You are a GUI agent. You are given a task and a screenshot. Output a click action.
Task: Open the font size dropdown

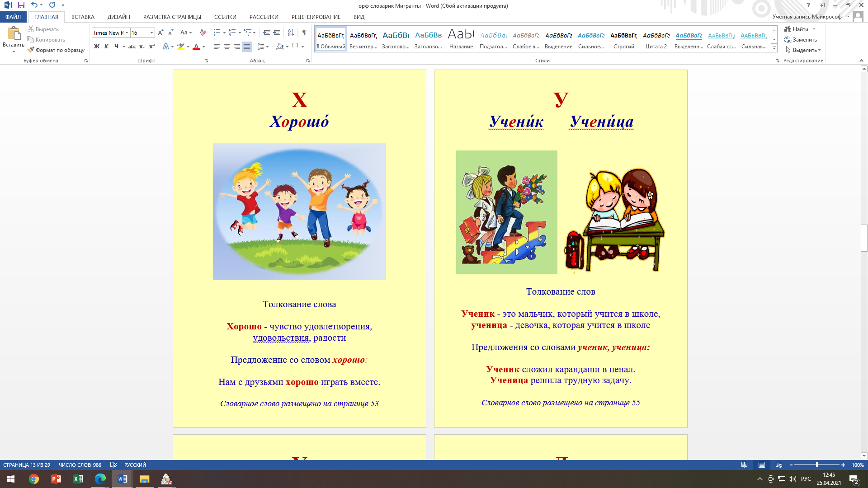tap(151, 33)
